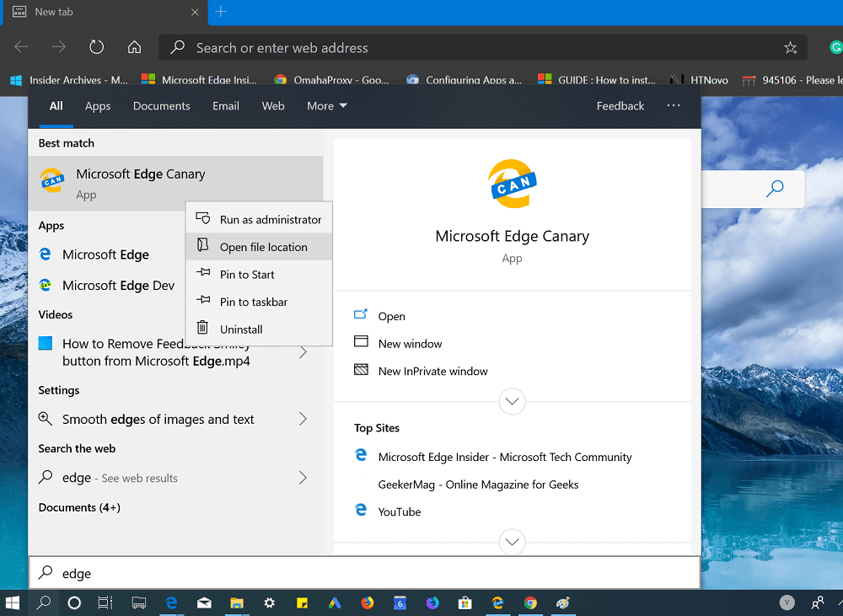Open File Explorer from the taskbar

[237, 603]
